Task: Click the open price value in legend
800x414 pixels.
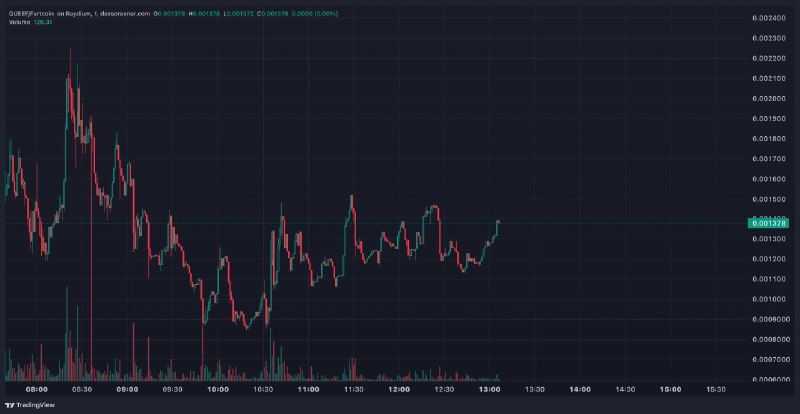Action: (170, 14)
